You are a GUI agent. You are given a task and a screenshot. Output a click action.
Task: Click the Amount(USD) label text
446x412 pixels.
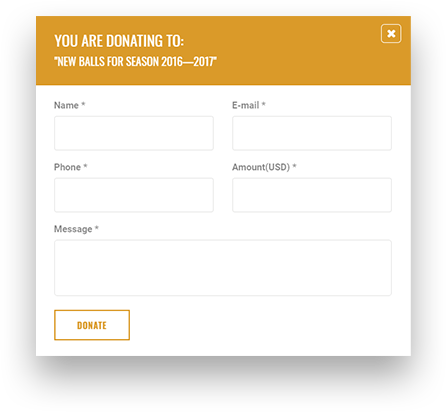261,167
